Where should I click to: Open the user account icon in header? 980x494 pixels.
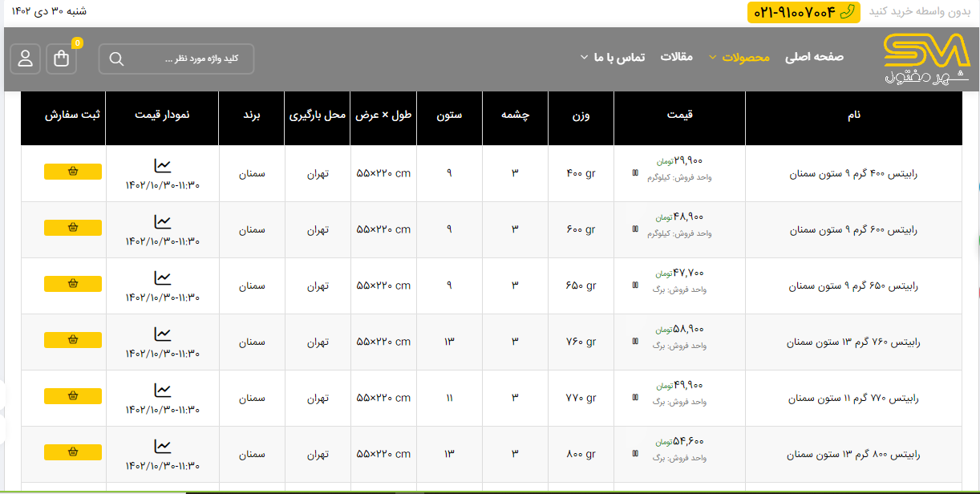coord(26,59)
